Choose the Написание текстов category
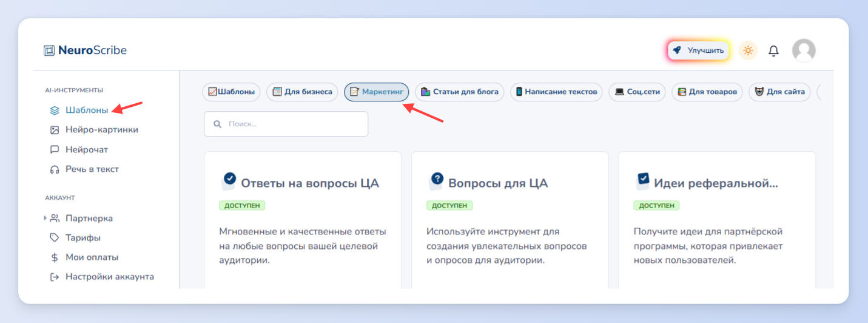This screenshot has width=868, height=323. pos(556,92)
